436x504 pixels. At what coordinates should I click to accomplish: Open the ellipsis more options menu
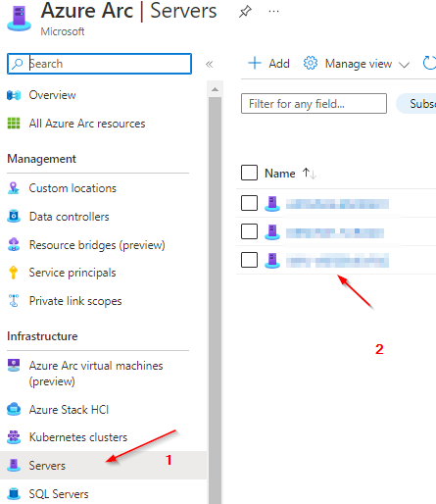[x=273, y=12]
